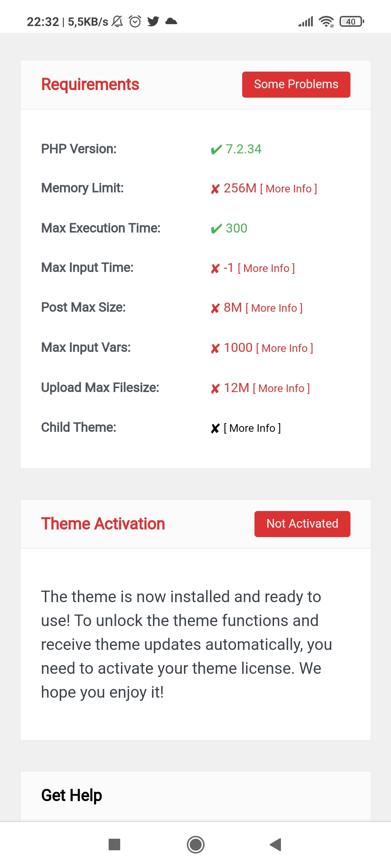Open More Info for Child Theme
Screen dimensions: 391x868
[252, 428]
